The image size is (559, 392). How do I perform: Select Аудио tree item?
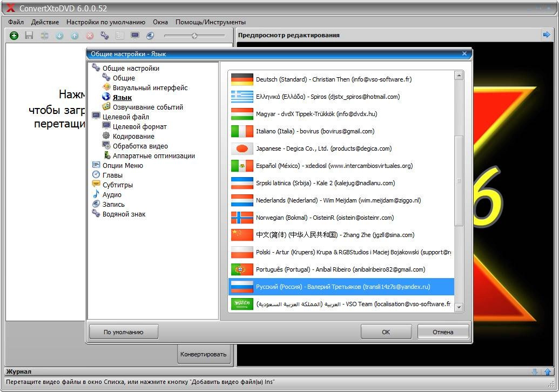click(x=112, y=194)
